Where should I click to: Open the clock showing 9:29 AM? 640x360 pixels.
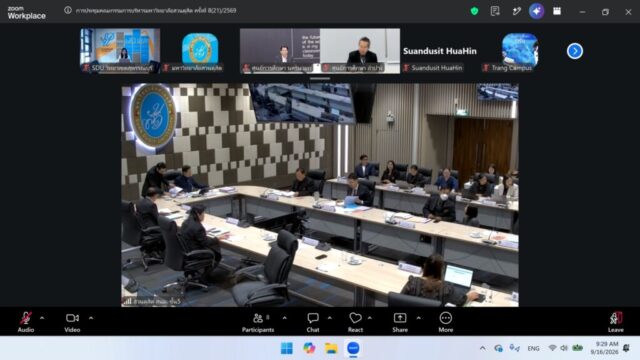604,348
